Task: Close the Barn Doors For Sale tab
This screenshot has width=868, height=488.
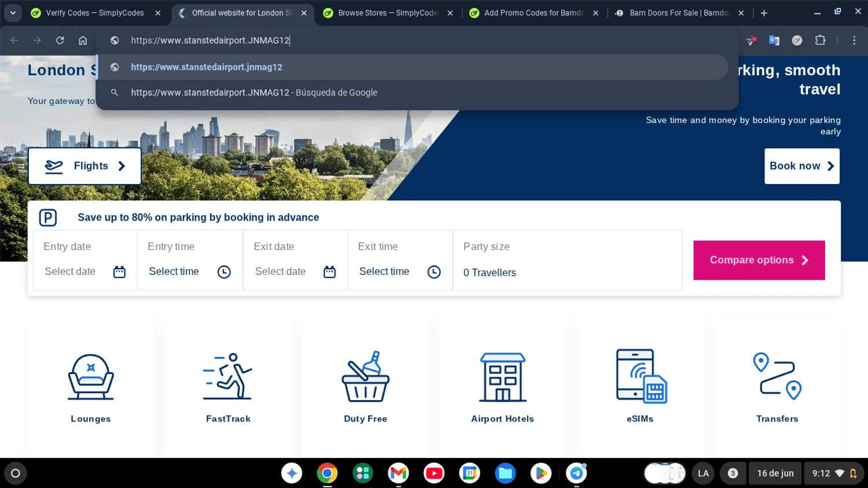Action: 741,13
